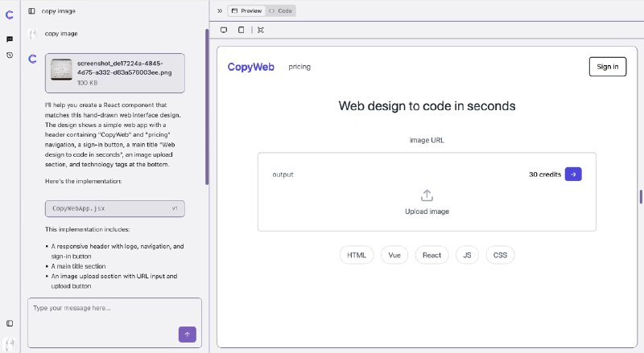The image size is (644, 353).
Task: Click the '30 credits' text
Action: 545,174
